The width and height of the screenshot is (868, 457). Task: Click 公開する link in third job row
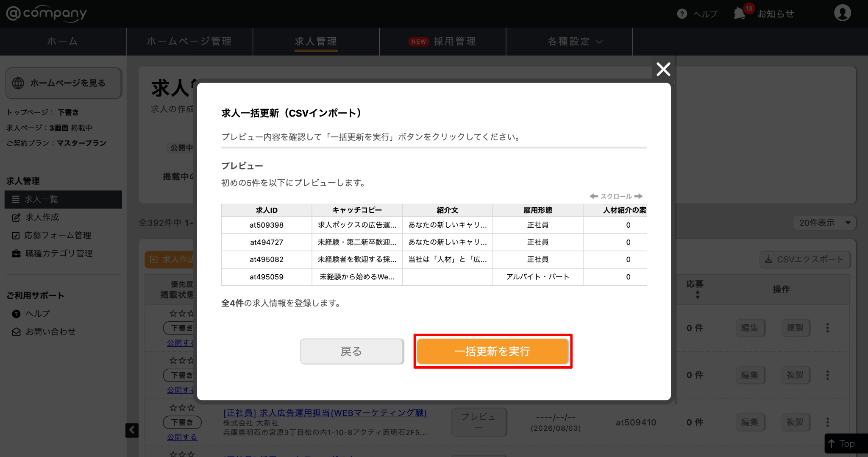click(182, 437)
